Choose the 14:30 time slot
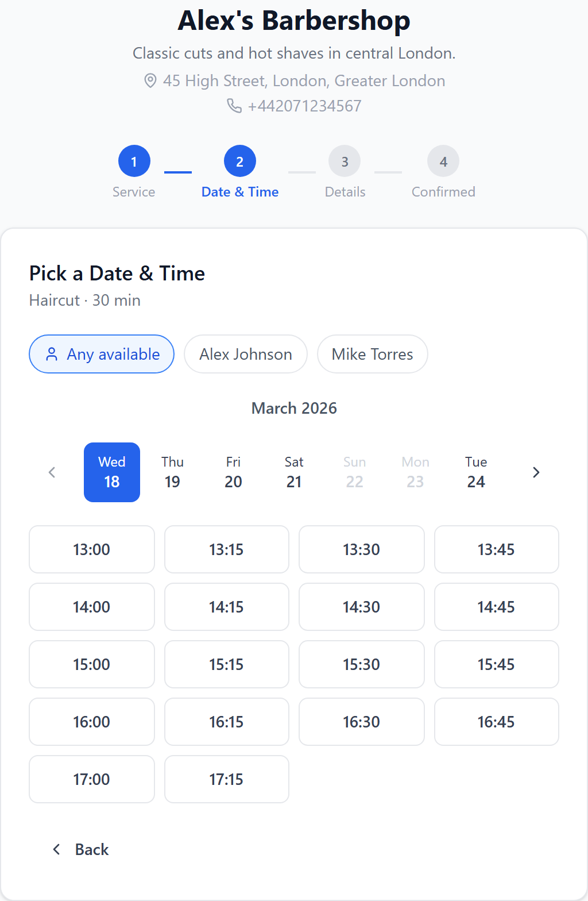 click(361, 607)
